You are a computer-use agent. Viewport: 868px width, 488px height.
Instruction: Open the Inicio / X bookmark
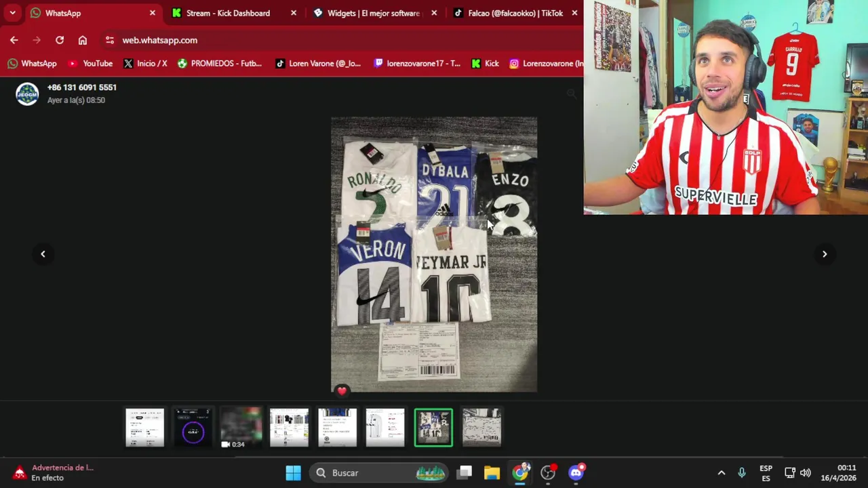pos(145,64)
